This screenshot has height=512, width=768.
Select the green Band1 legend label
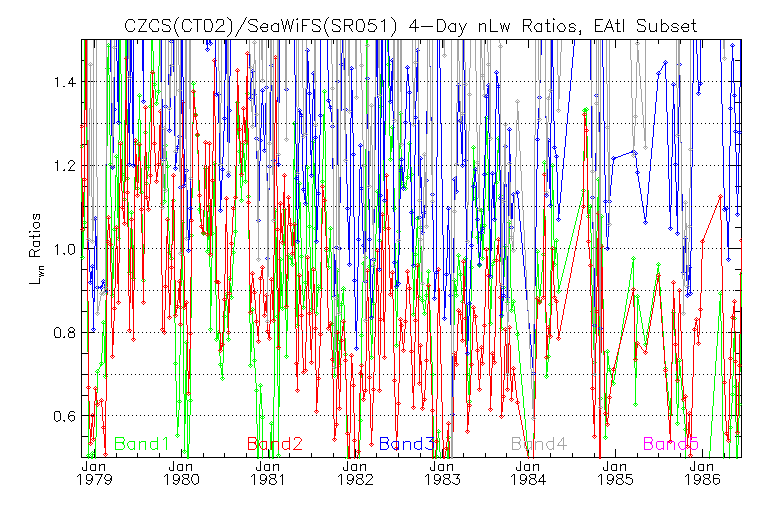142,444
